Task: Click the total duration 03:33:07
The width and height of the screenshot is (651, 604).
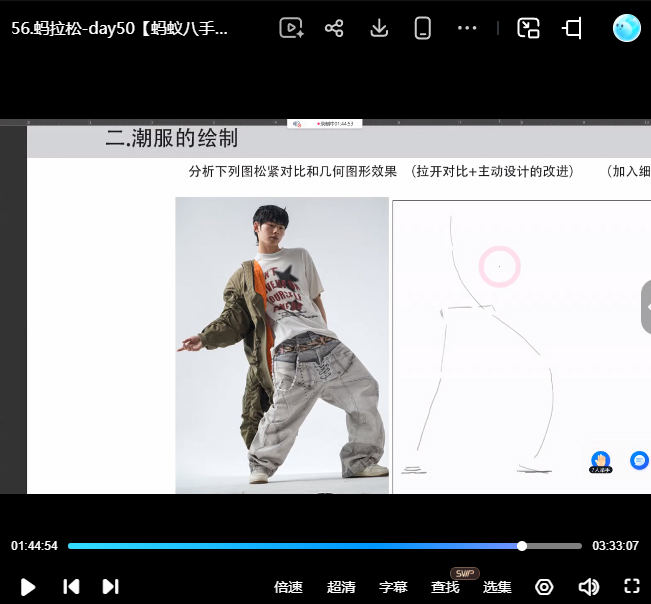Action: tap(615, 545)
